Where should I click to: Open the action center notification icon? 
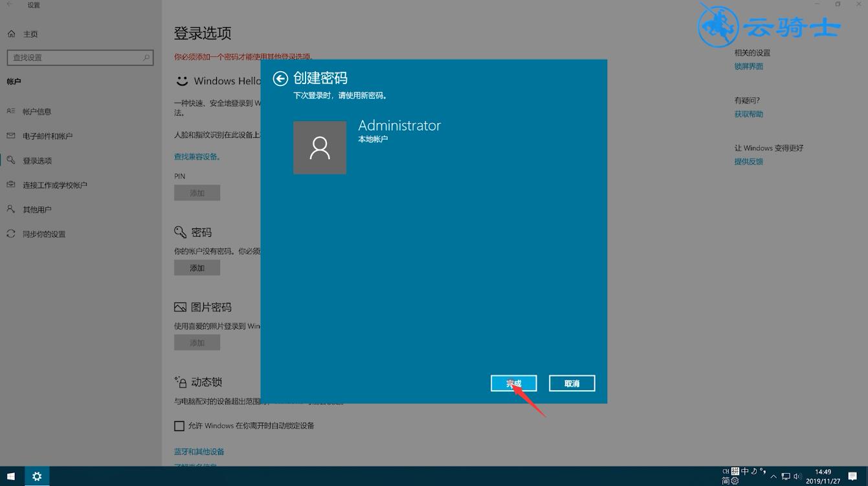852,477
